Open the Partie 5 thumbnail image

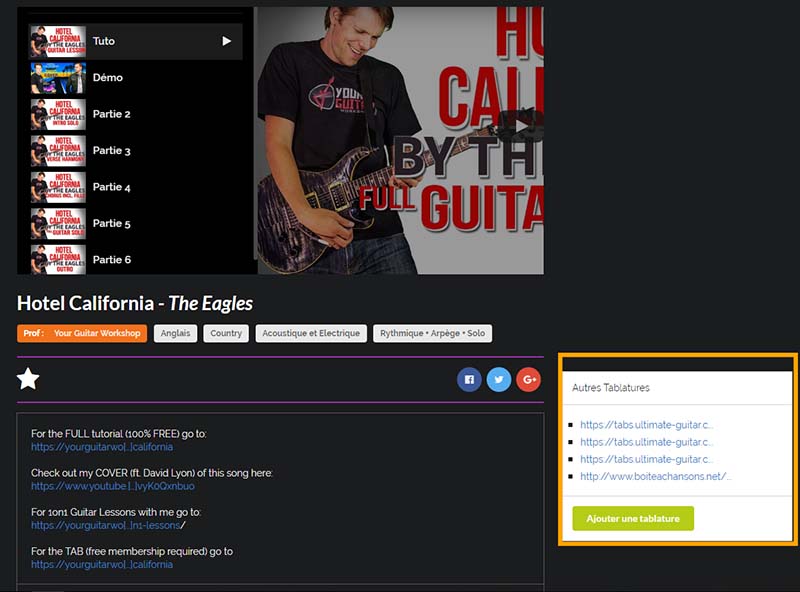click(58, 224)
